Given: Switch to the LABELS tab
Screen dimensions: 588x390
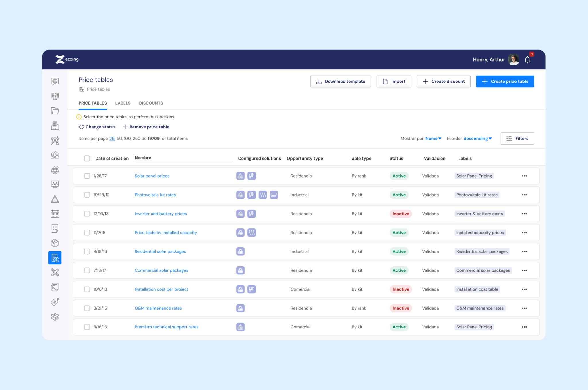Looking at the screenshot, I should pos(123,103).
